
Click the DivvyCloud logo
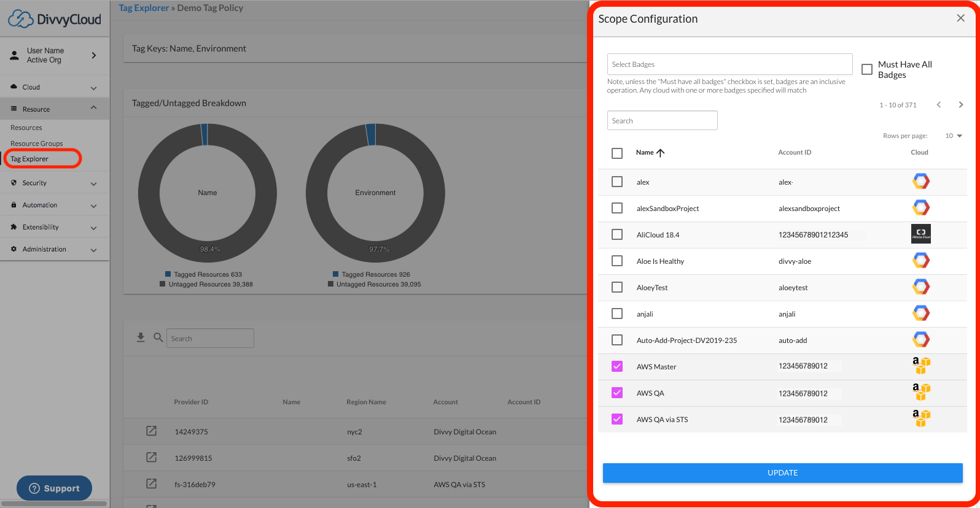pyautogui.click(x=54, y=19)
